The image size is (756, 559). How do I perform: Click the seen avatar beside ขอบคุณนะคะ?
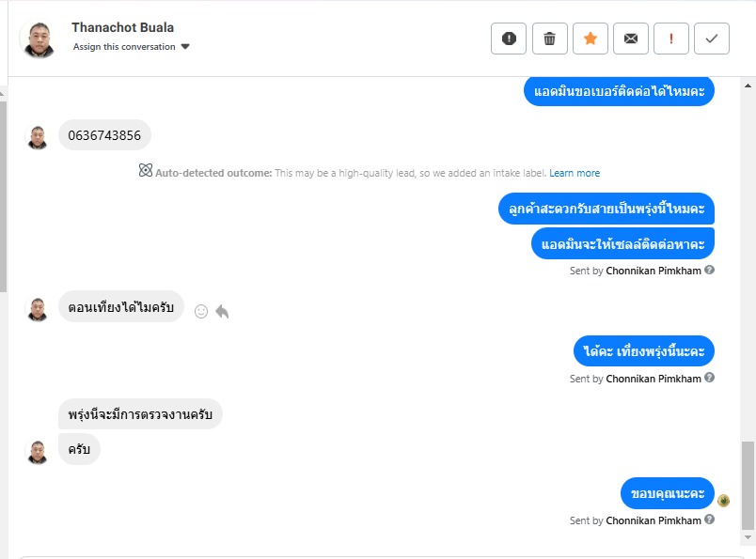723,501
